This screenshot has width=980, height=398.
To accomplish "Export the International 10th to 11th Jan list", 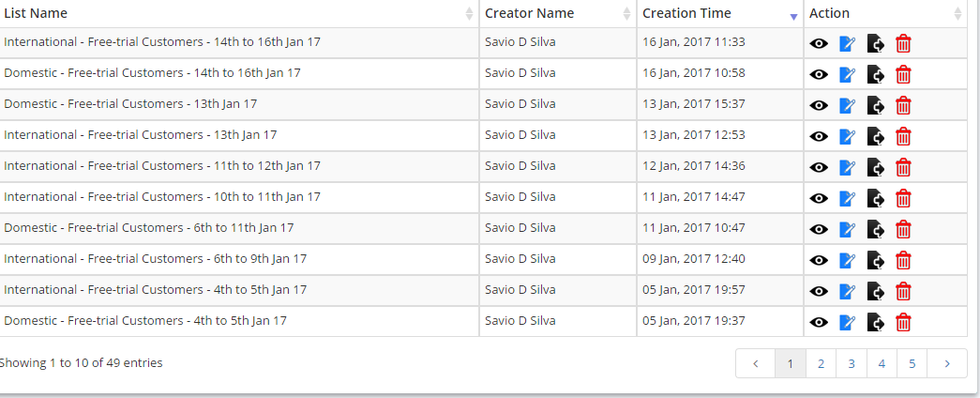I will coord(876,198).
